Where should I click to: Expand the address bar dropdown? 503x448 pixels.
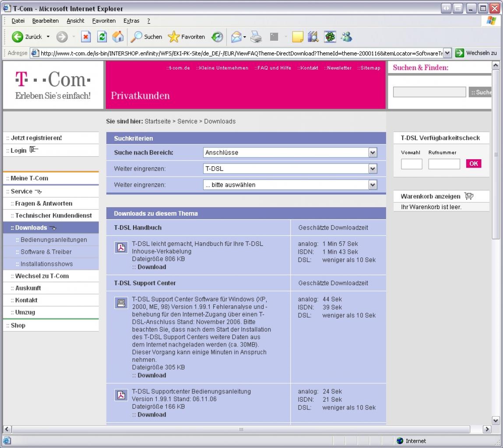pos(447,53)
